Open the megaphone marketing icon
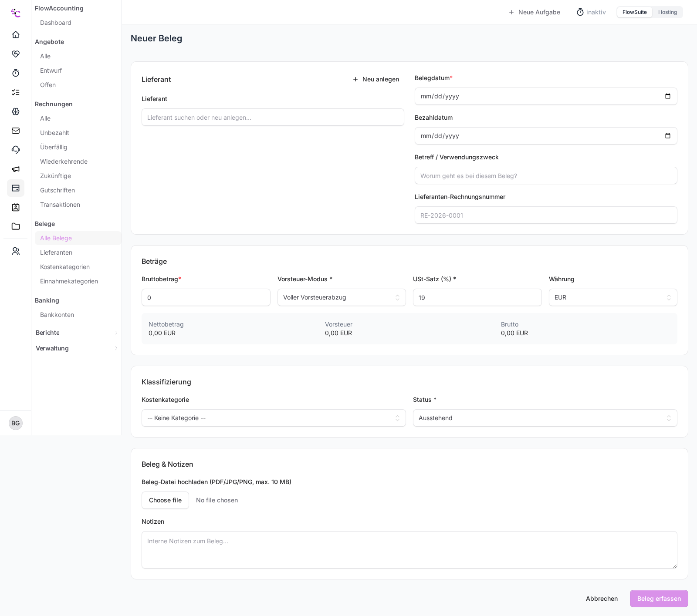 pyautogui.click(x=16, y=169)
